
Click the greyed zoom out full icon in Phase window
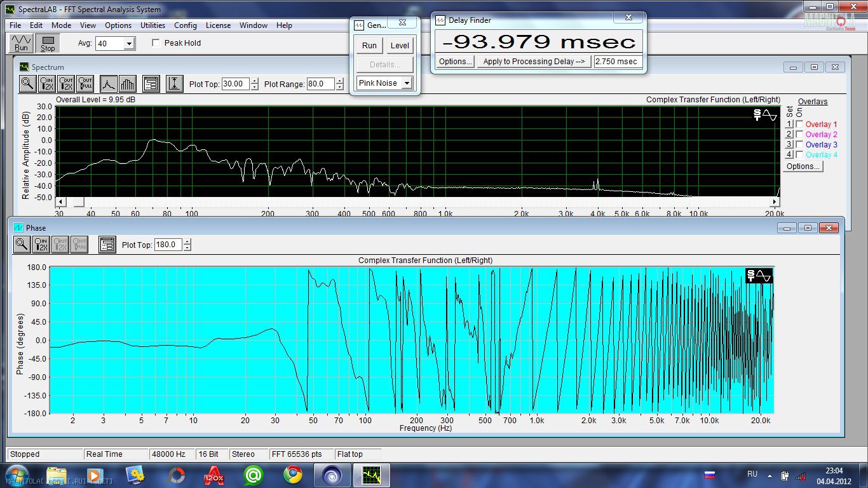coord(79,244)
